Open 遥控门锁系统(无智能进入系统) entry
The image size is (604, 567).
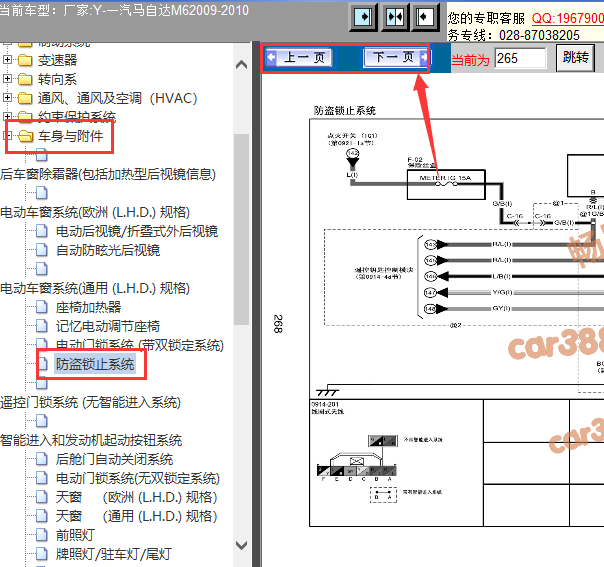(91, 403)
